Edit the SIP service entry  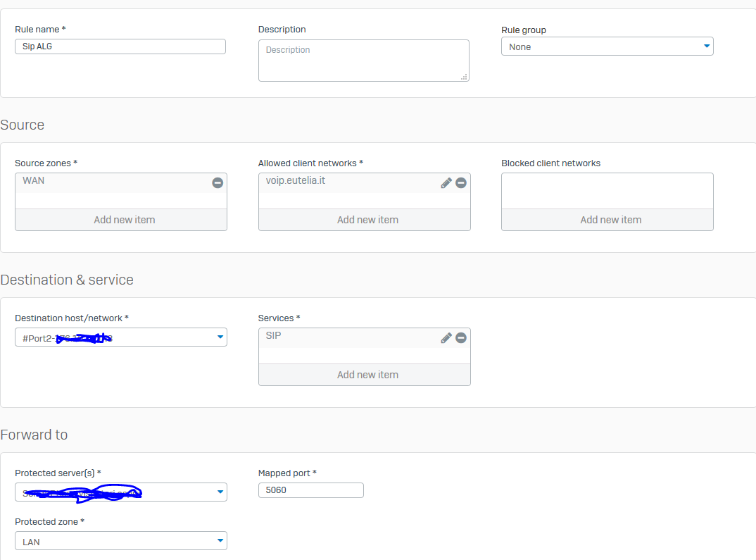click(446, 337)
